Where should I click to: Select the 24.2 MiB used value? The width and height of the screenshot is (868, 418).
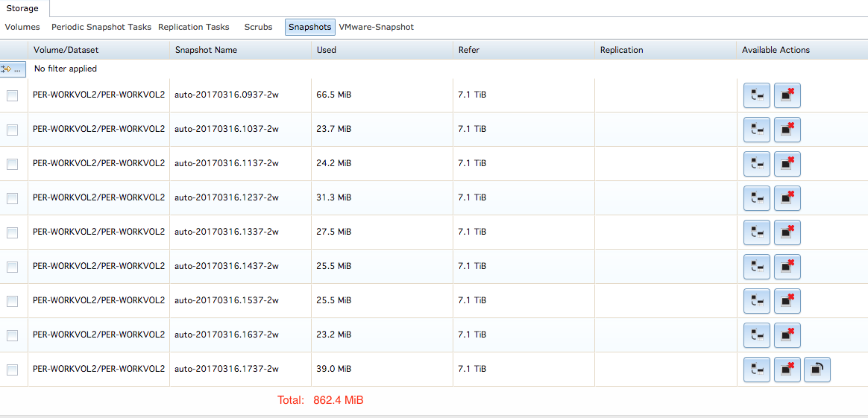334,164
